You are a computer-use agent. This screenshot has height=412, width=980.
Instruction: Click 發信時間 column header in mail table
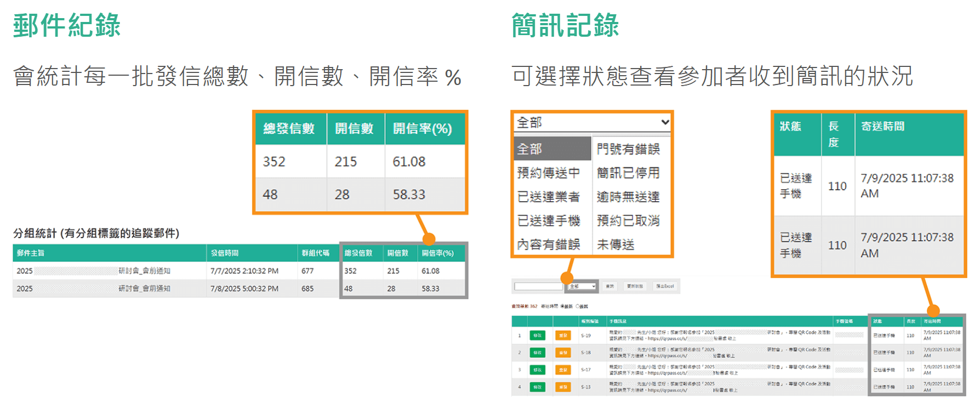[225, 253]
